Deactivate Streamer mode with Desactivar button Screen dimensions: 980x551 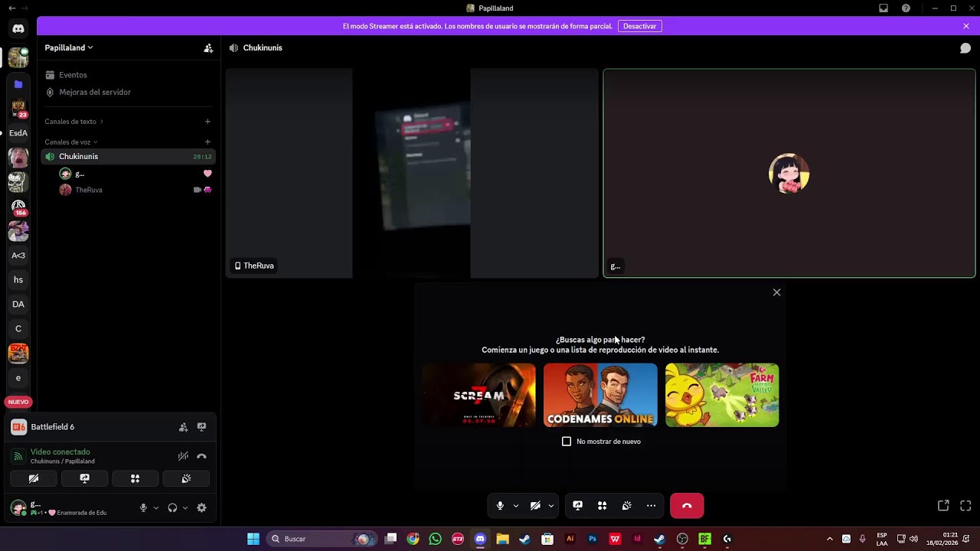tap(639, 26)
